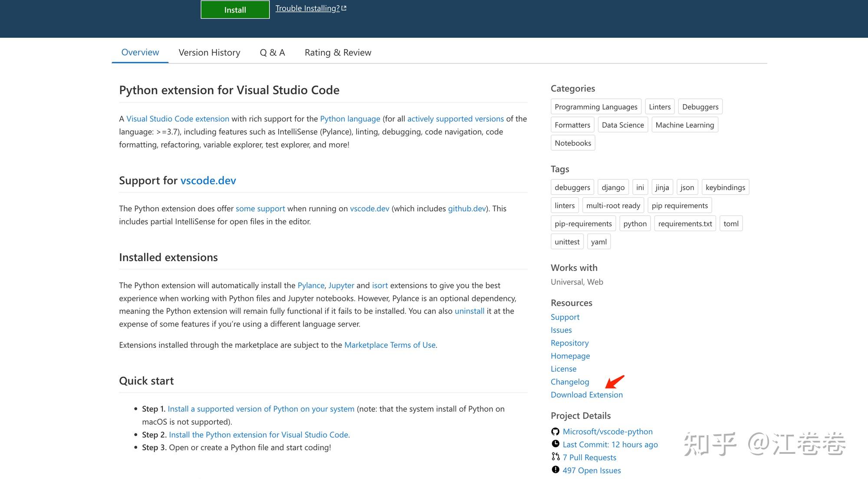Image resolution: width=868 pixels, height=479 pixels.
Task: Click the Download Extension link
Action: [x=587, y=394]
